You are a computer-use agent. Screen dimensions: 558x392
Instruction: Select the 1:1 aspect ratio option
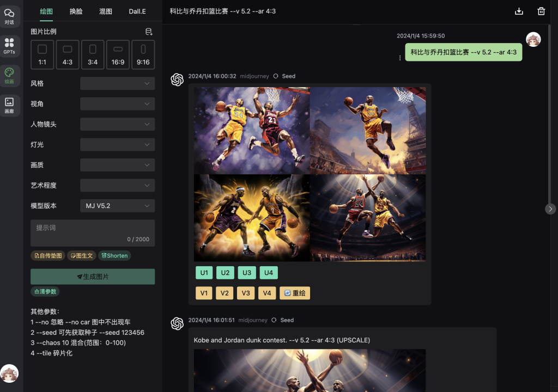42,54
